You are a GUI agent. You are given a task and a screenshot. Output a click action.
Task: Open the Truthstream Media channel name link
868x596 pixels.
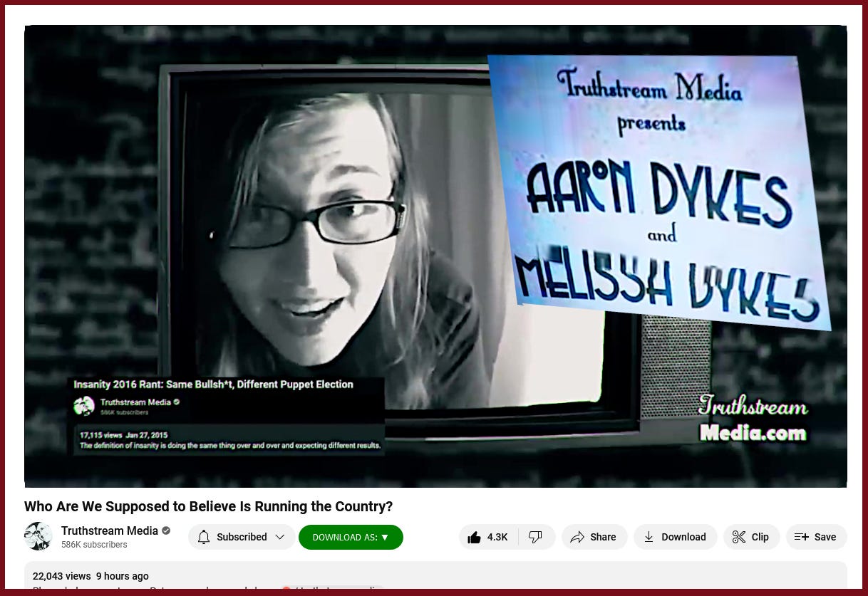coord(110,530)
